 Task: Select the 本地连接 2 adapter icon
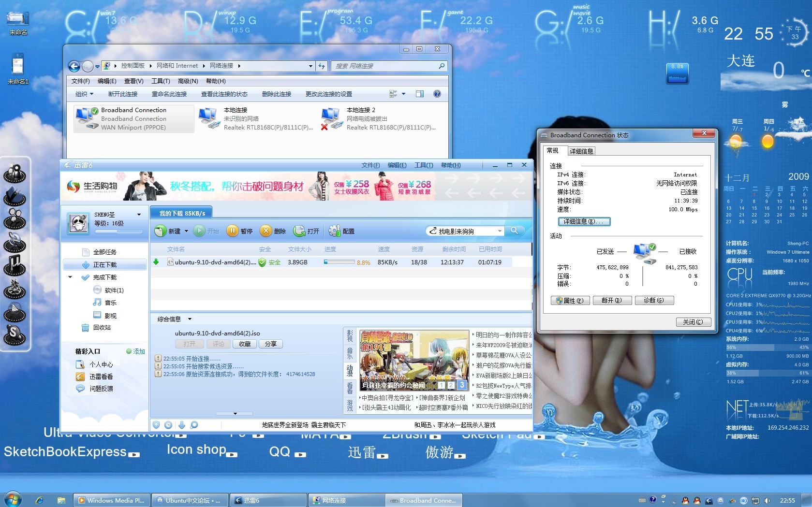(331, 118)
